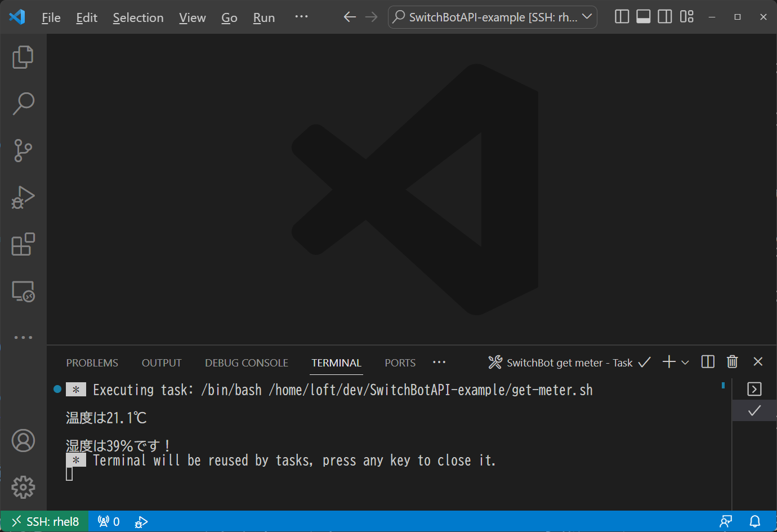Screen dimensions: 777x532
Task: Toggle the Secondary Side Bar
Action: [x=664, y=16]
